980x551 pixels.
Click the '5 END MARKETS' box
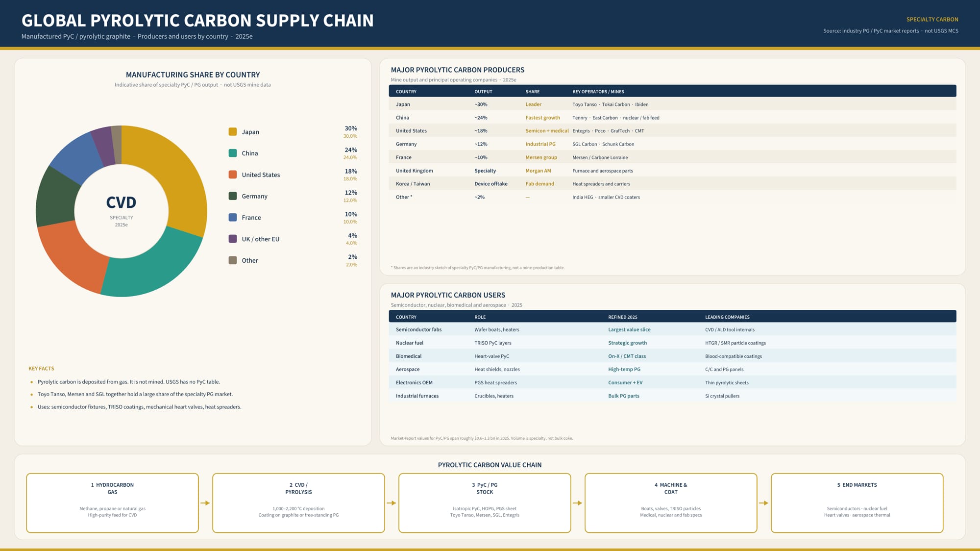(857, 503)
